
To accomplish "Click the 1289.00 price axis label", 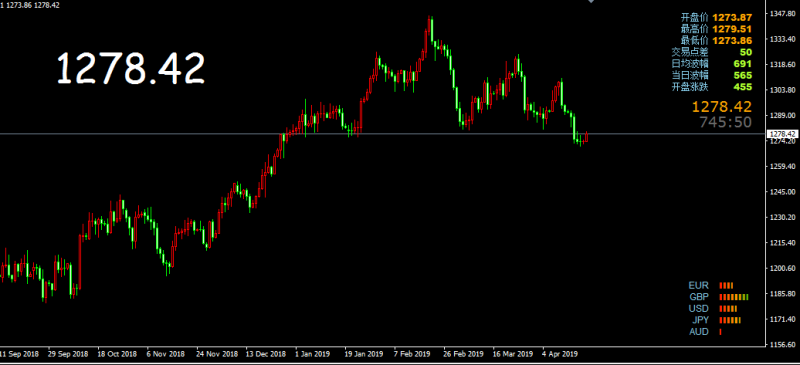I will tap(784, 116).
